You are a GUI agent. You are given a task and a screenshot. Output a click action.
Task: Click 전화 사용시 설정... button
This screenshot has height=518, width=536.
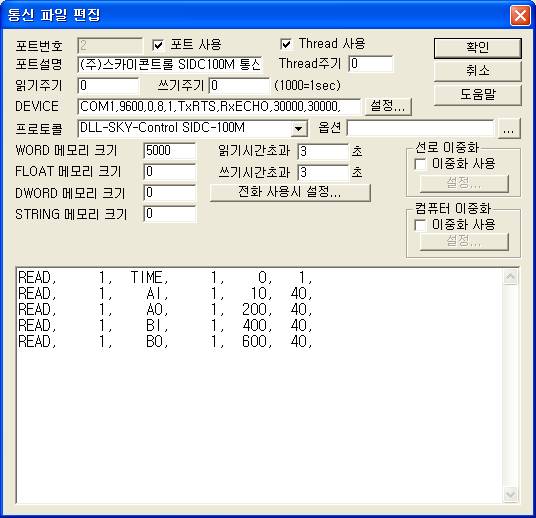point(290,192)
